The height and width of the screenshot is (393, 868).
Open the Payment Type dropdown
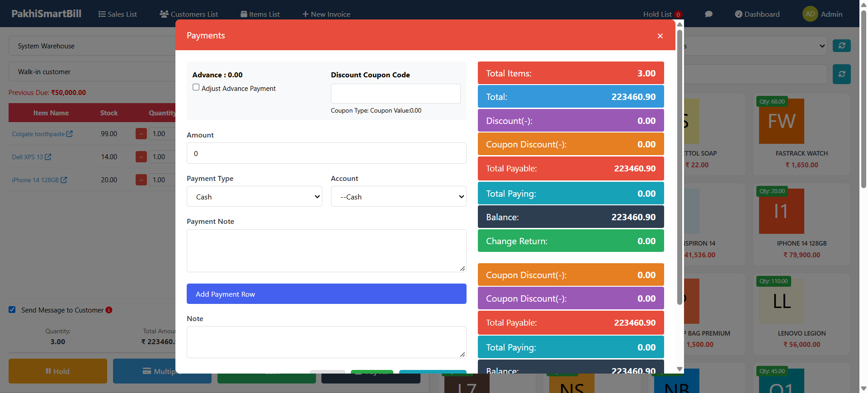click(255, 197)
